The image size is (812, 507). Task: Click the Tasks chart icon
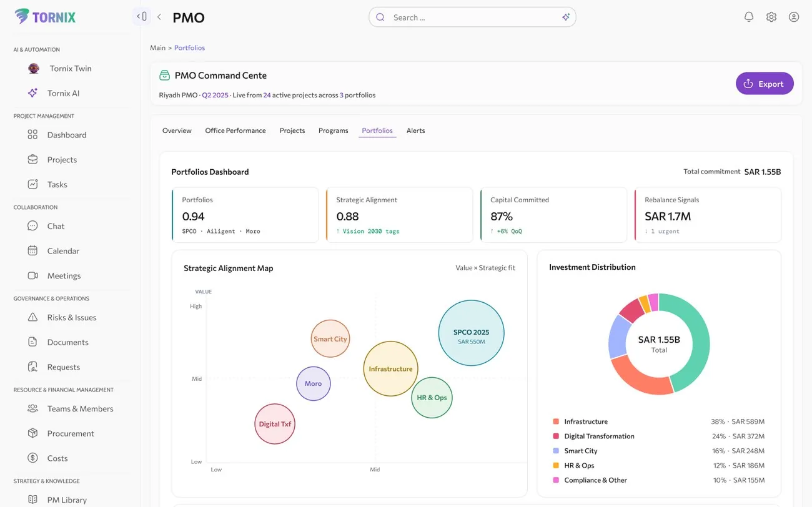[33, 184]
